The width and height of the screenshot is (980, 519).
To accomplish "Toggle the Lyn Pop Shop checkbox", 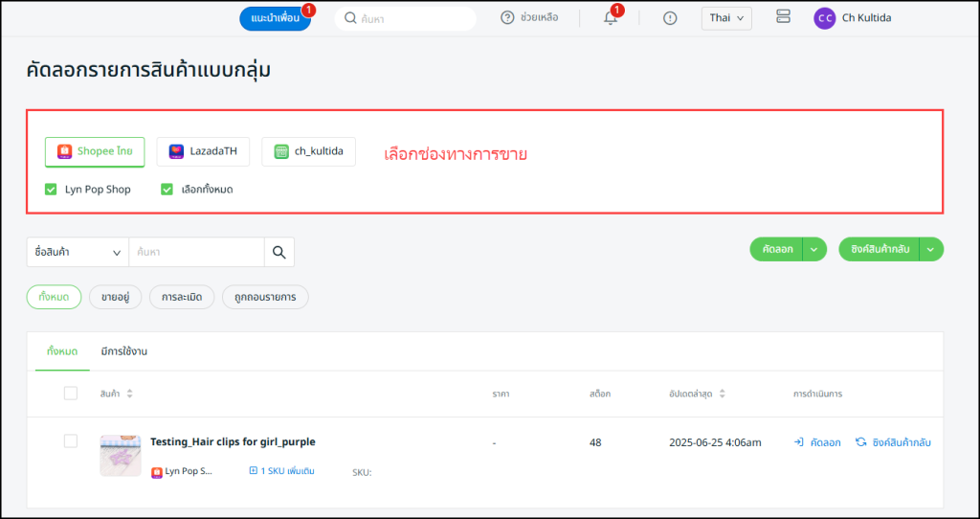I will click(52, 190).
